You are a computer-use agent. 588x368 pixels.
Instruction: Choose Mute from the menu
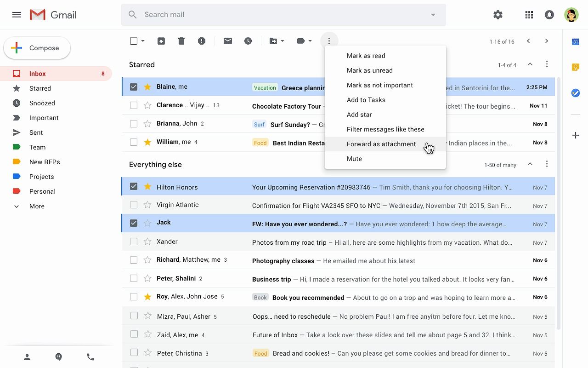[385, 159]
